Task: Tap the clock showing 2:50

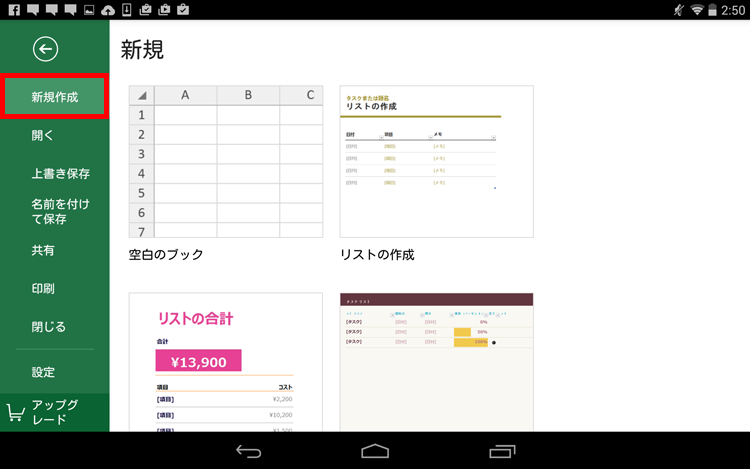Action: pyautogui.click(x=733, y=10)
